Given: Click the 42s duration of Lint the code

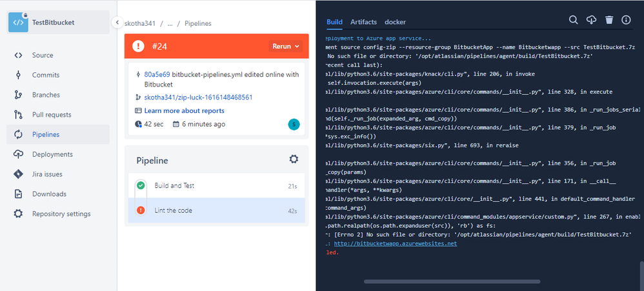Looking at the screenshot, I should [x=292, y=211].
